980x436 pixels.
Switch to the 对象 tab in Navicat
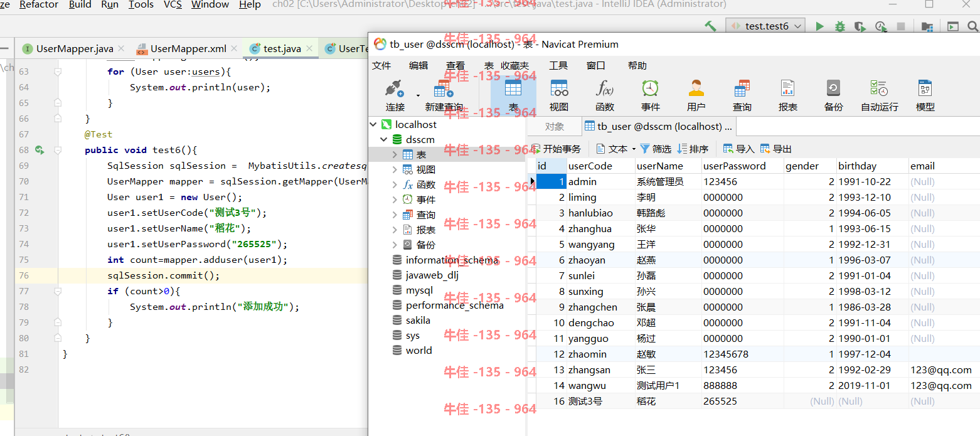pos(555,126)
